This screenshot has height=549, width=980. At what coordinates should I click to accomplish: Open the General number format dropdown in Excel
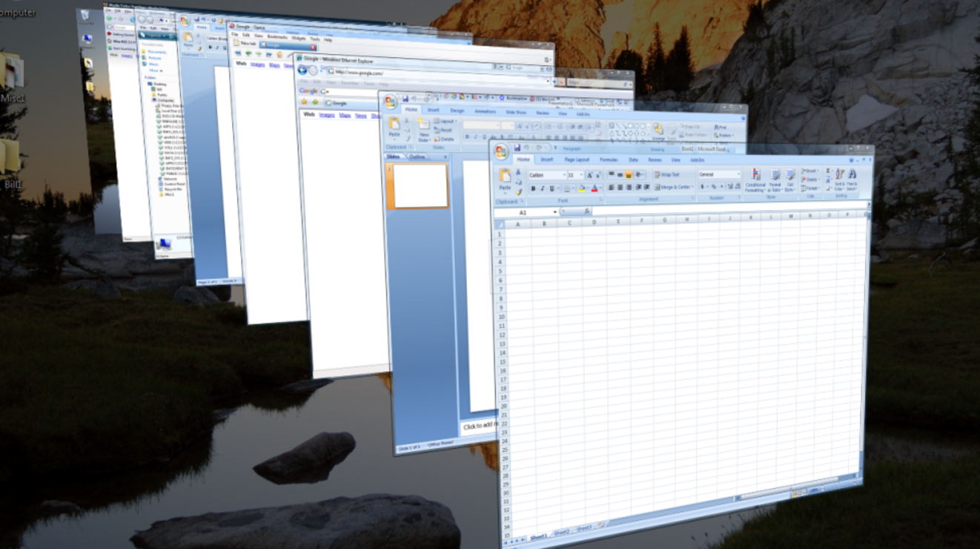[x=738, y=174]
